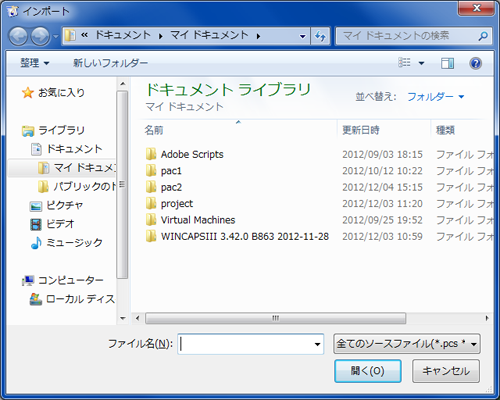Select the Virtual Machines folder
Image resolution: width=500 pixels, height=400 pixels.
point(198,220)
